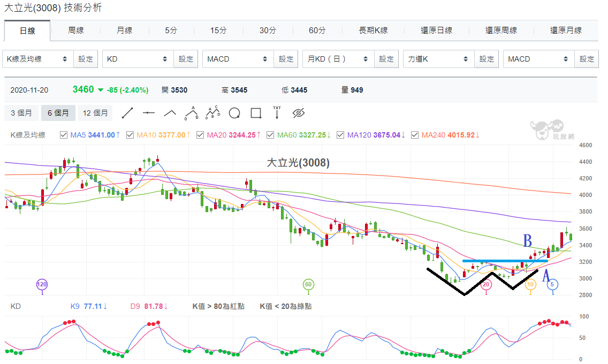Disable the MA120 line checkbox

pos(340,135)
